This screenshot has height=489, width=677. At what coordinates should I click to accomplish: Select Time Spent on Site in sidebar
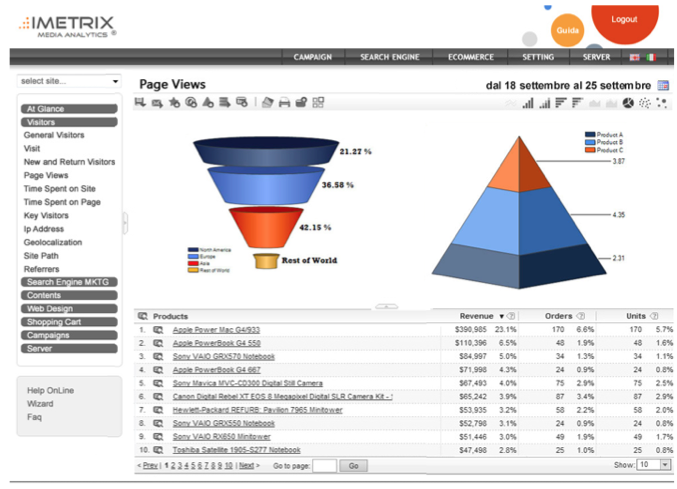tap(60, 189)
